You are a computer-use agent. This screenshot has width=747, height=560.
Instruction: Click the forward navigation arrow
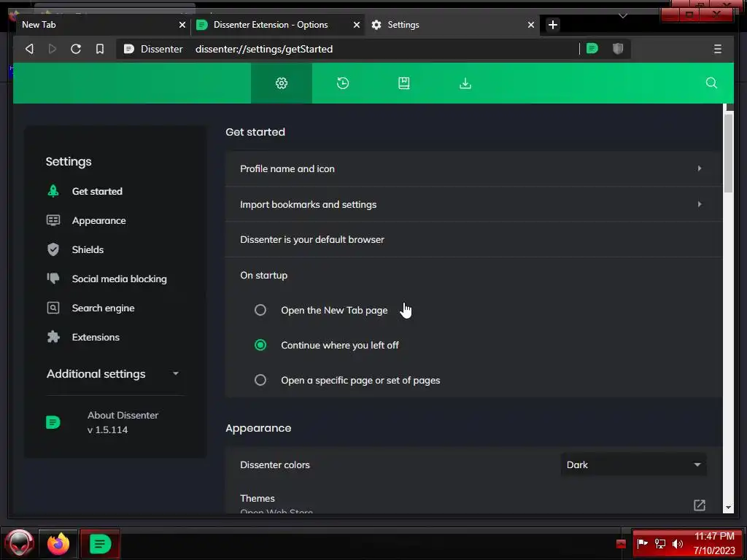tap(53, 49)
